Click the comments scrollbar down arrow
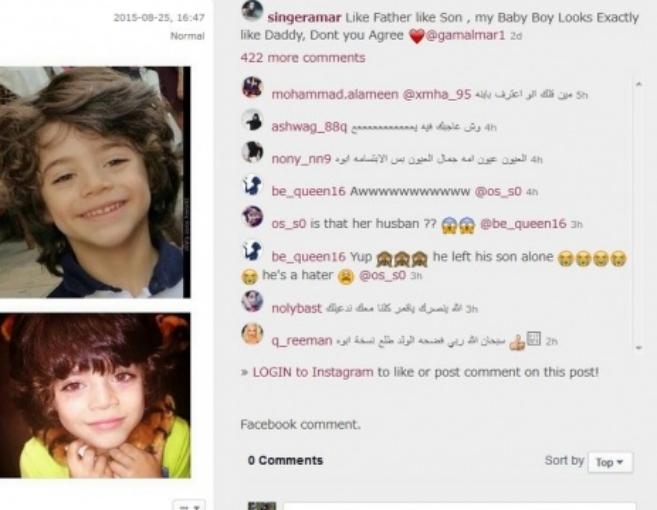The width and height of the screenshot is (657, 510). tap(639, 347)
